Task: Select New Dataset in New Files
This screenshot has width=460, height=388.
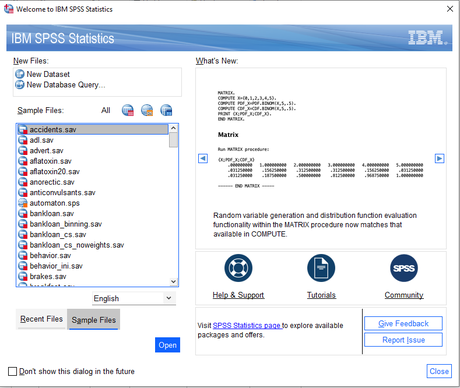Action: point(48,74)
